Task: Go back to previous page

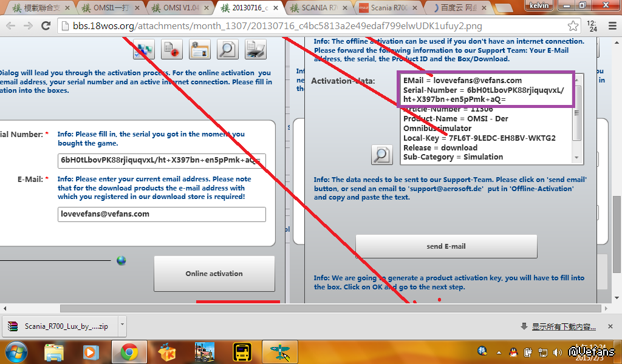Action: tap(11, 26)
